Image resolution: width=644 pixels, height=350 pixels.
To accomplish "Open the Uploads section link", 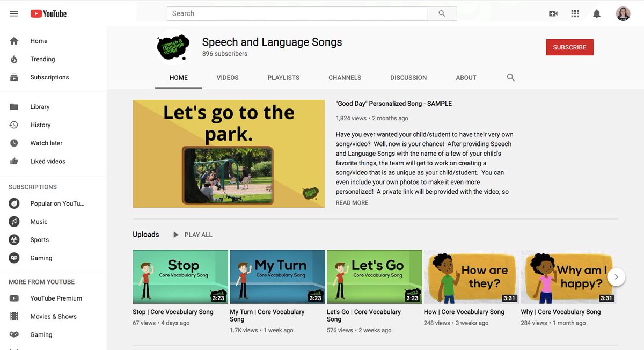I will (146, 235).
